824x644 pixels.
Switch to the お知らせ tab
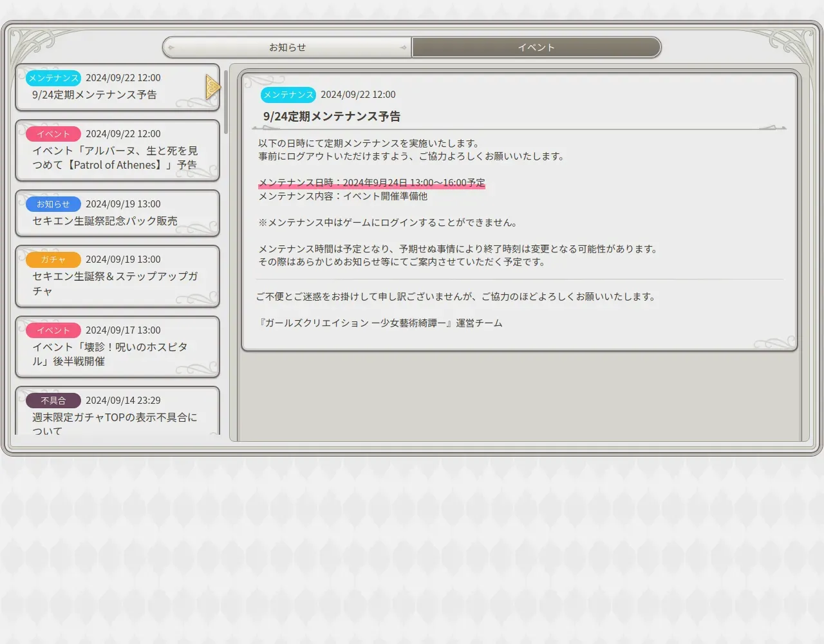click(x=287, y=47)
